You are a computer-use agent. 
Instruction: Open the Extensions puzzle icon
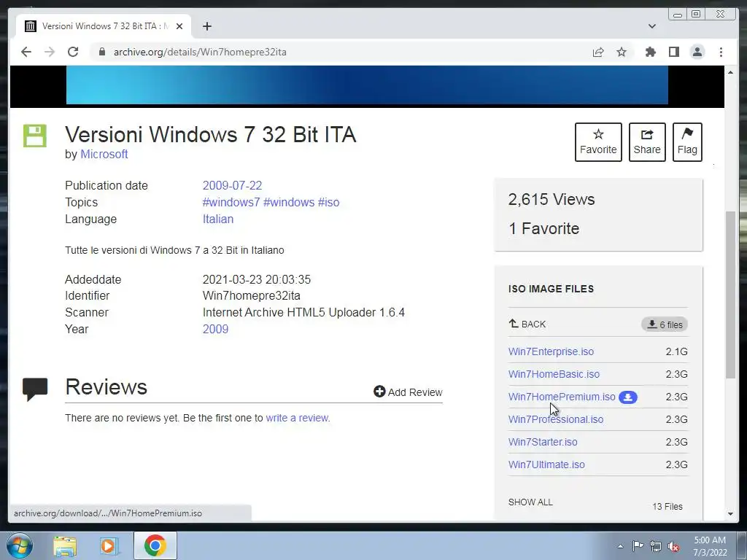tap(650, 52)
